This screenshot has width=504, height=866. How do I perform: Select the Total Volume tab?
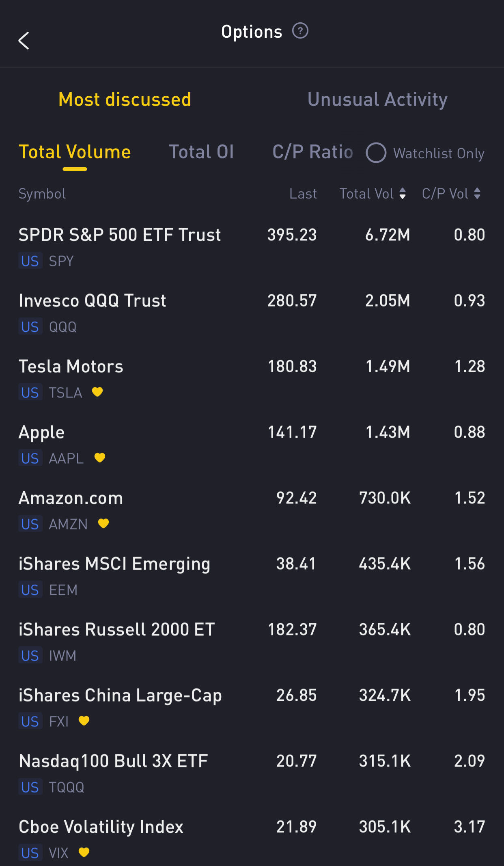coord(75,152)
